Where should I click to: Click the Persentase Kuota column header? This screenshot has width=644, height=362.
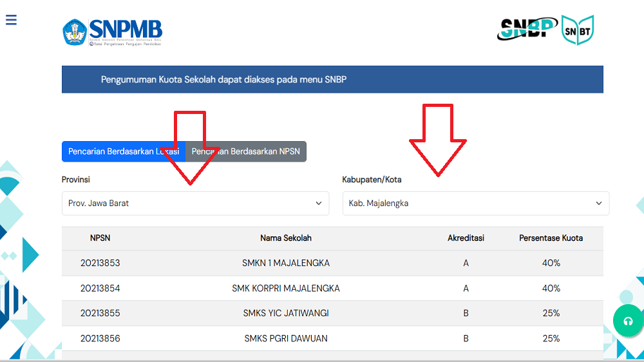tap(551, 238)
